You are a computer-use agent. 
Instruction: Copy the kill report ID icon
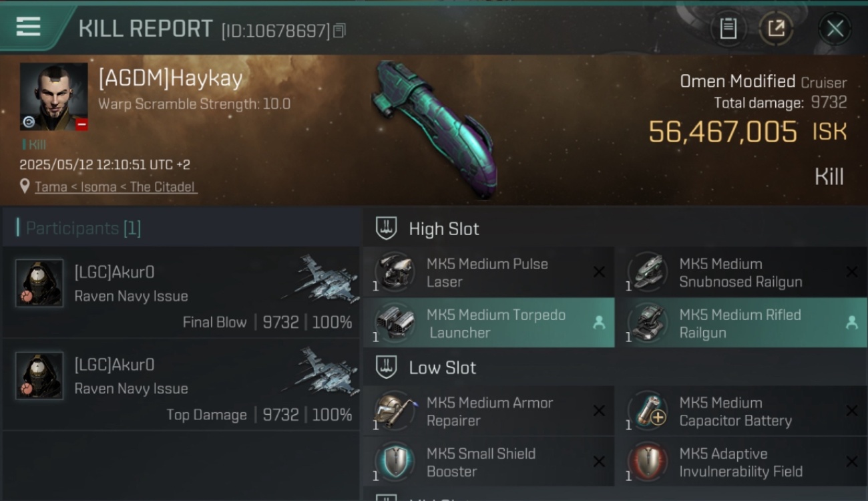[339, 31]
